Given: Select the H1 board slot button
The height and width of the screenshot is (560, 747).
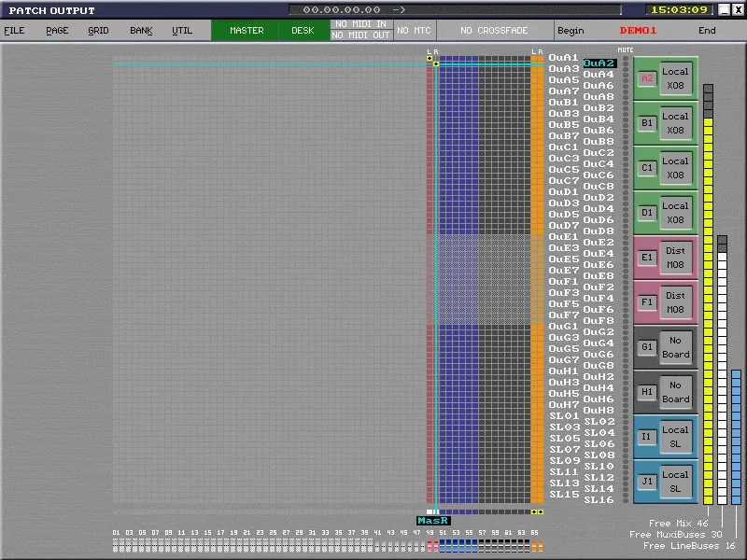Looking at the screenshot, I should point(647,392).
